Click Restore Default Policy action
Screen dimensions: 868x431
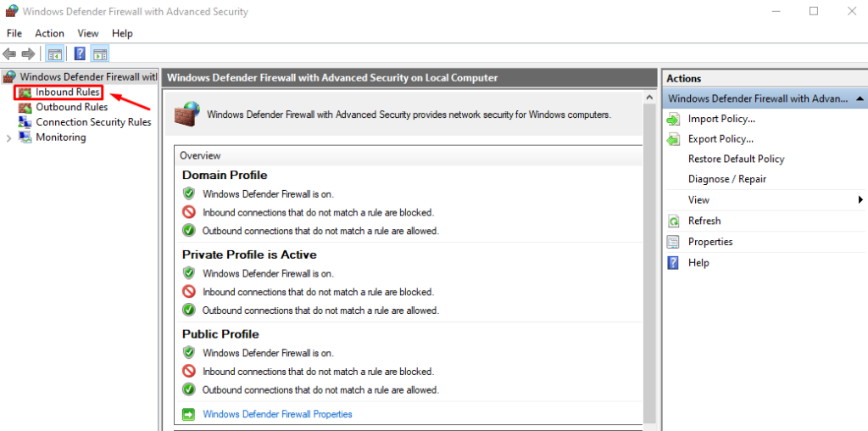point(736,159)
